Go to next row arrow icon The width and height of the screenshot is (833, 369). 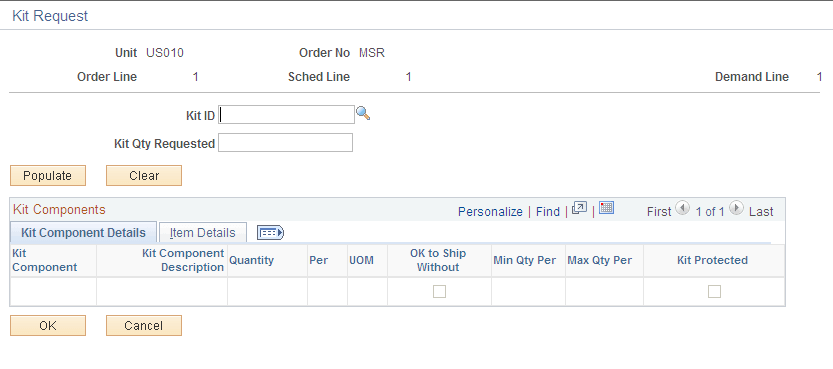736,208
